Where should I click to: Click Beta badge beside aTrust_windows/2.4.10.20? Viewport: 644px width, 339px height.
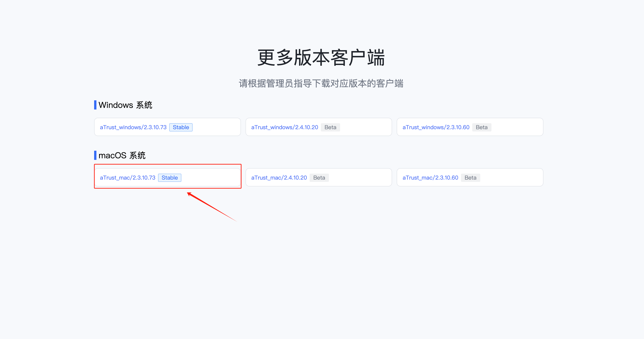coord(330,127)
